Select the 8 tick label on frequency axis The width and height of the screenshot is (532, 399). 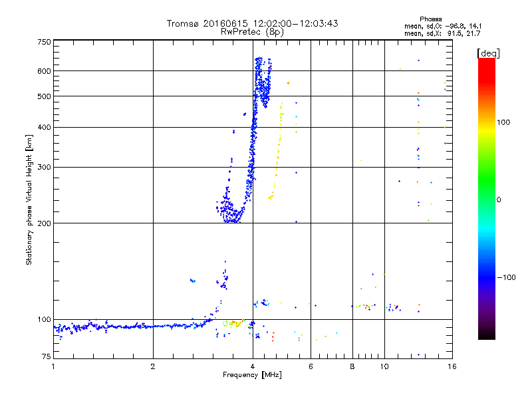click(352, 366)
